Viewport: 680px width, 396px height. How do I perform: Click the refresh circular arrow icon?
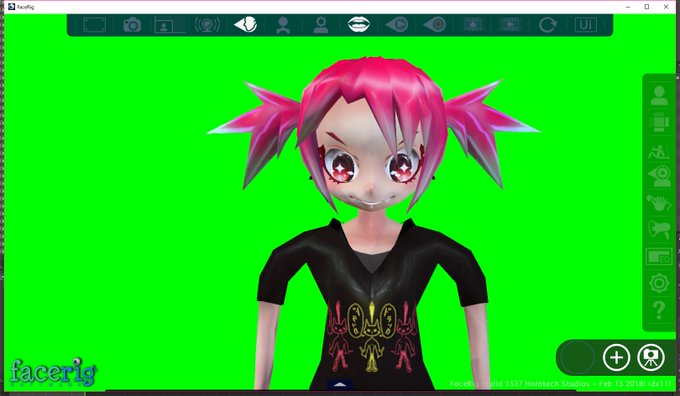548,25
